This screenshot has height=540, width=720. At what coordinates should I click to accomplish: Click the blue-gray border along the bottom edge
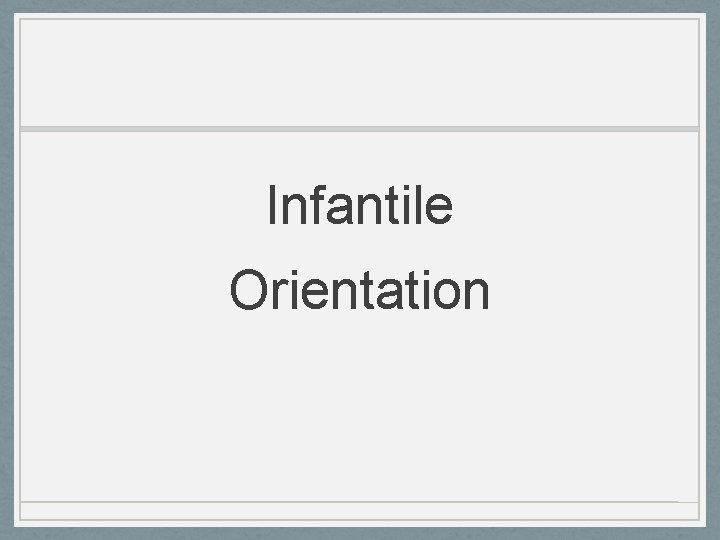click(360, 532)
